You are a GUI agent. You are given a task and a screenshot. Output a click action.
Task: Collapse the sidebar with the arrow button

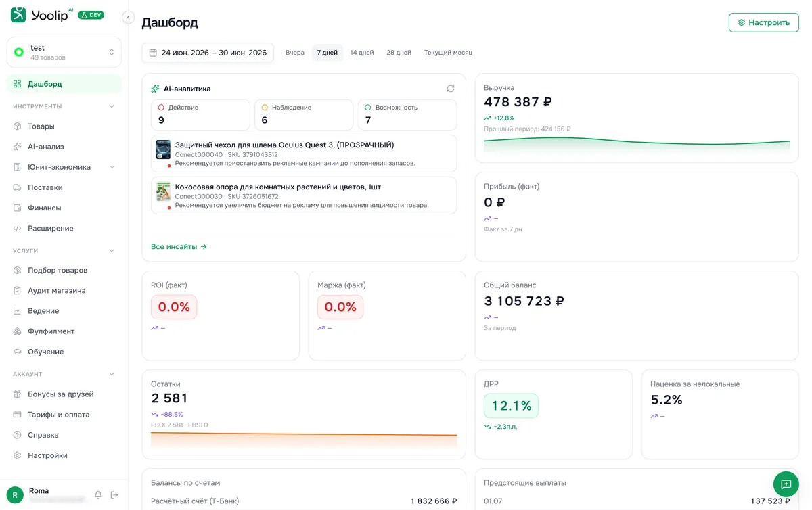pos(128,18)
